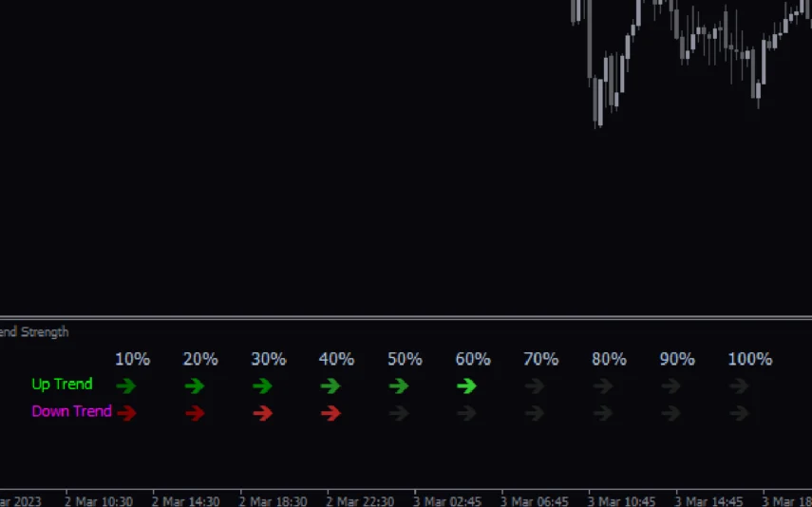812x507 pixels.
Task: Click the 2 Mar 14:30 time label
Action: [186, 500]
